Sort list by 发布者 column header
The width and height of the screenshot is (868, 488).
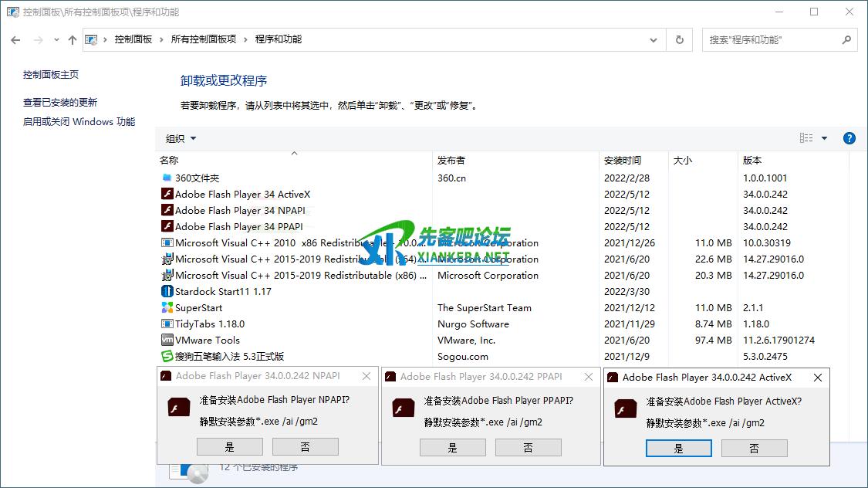[x=451, y=161]
